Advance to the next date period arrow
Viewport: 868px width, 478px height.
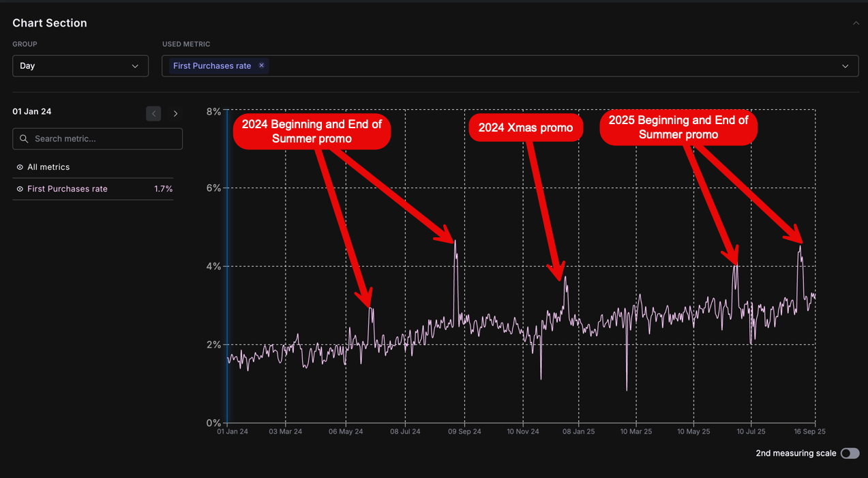coord(175,114)
